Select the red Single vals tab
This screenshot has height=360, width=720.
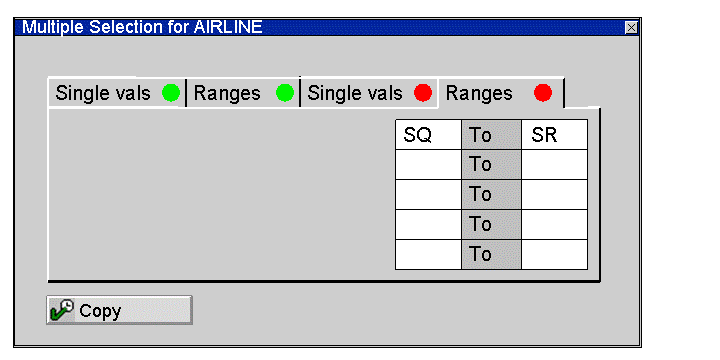coord(369,93)
